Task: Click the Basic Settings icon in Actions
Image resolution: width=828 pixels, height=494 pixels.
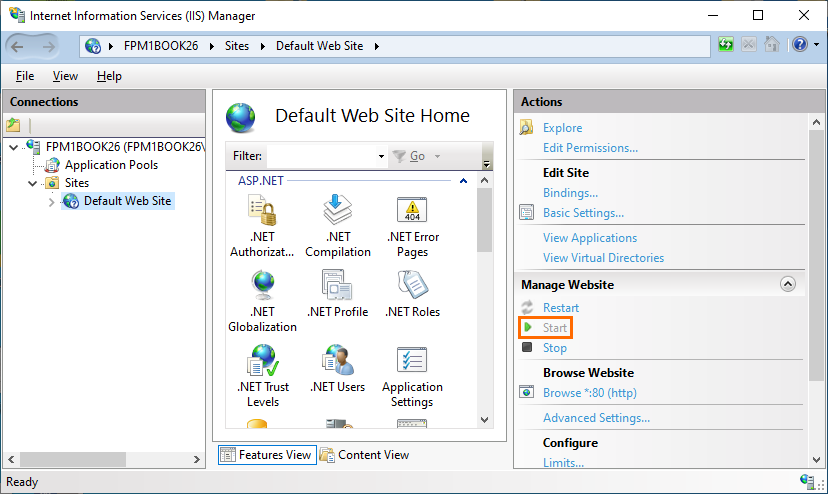Action: (x=526, y=212)
